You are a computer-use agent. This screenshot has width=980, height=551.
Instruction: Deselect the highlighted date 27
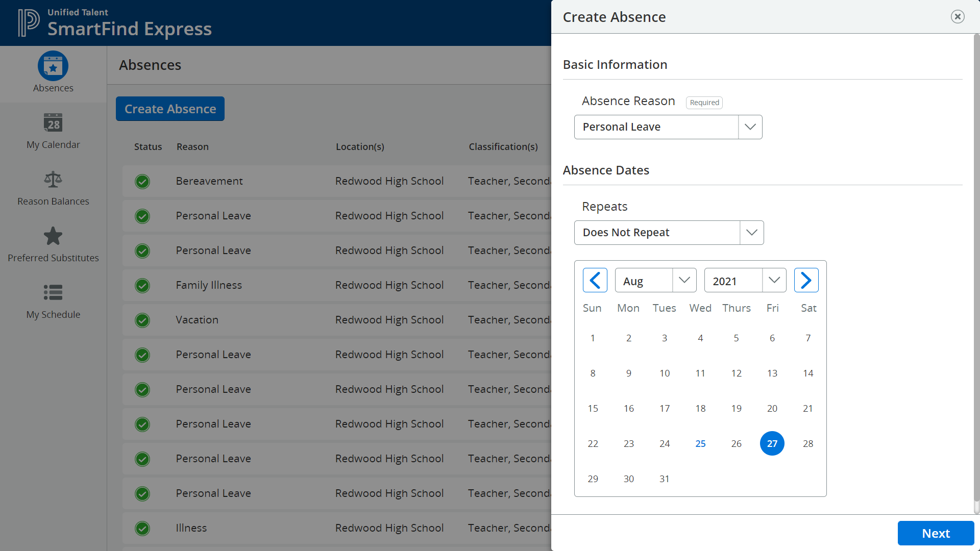[772, 443]
